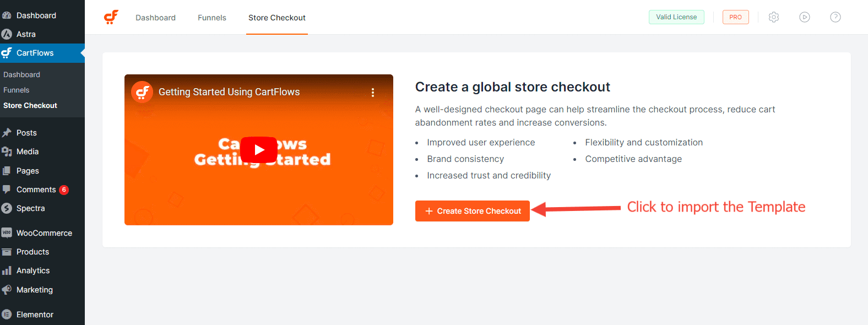Screen dimensions: 868x325
Task: Click the red Comments count badge
Action: pos(64,189)
